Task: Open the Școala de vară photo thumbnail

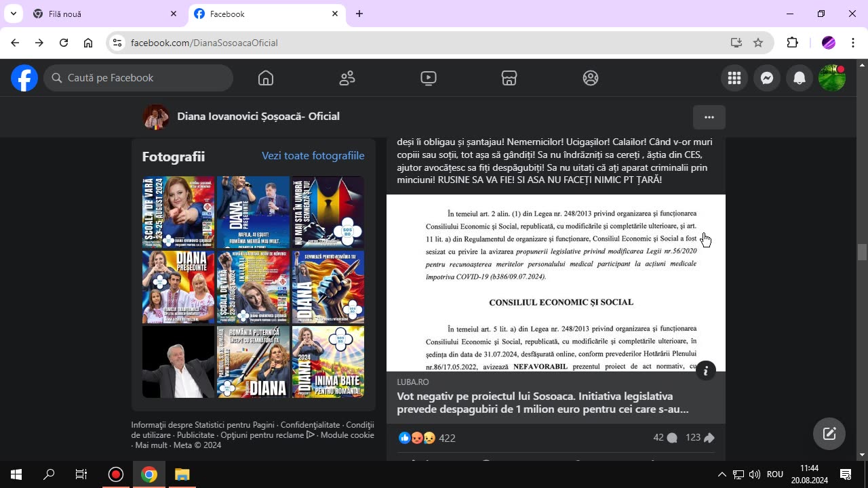Action: [178, 212]
